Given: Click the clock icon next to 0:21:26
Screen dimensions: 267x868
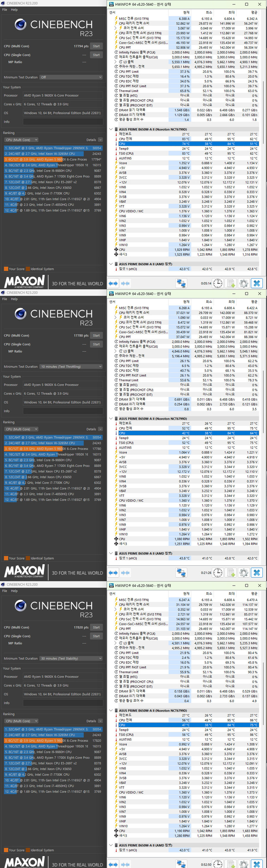Looking at the screenshot, I should click(x=218, y=573).
